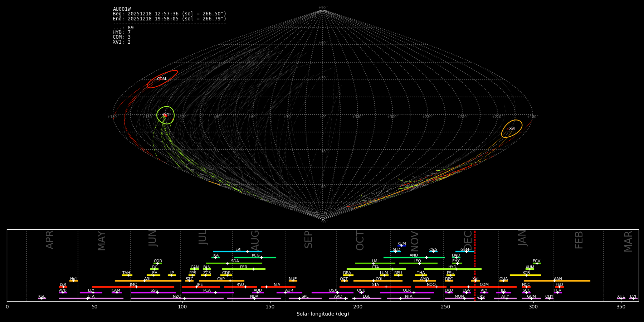Click the ARI shower label in timeline
Screen dimensions: 644x322
147,279
